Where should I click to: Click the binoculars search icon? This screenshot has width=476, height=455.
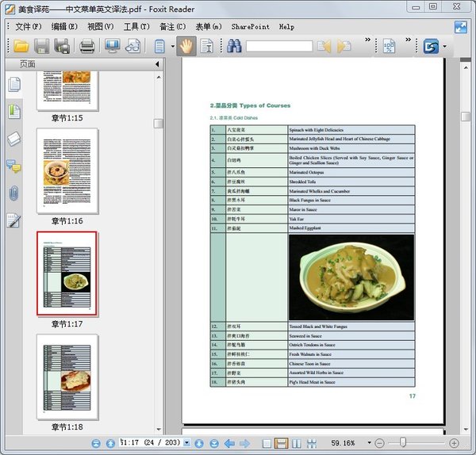[x=234, y=47]
